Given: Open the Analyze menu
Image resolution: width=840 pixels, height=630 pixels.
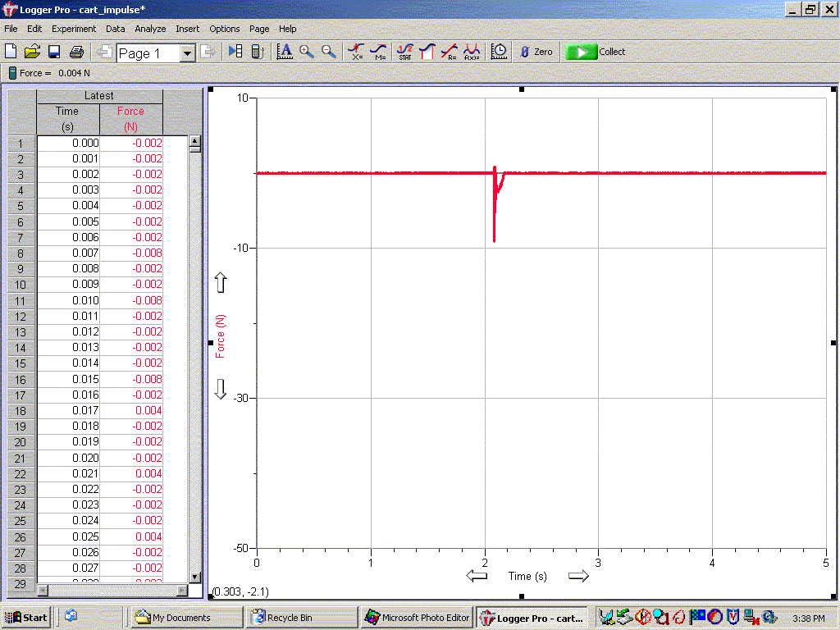Looking at the screenshot, I should pyautogui.click(x=150, y=29).
